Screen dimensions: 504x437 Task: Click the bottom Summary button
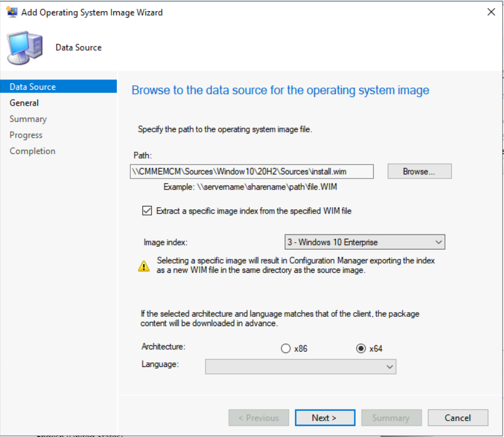click(391, 418)
